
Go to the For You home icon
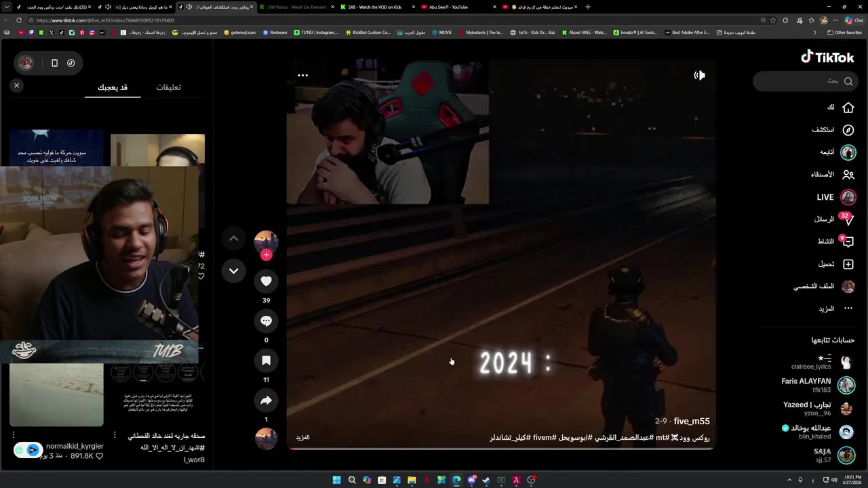[x=848, y=107]
